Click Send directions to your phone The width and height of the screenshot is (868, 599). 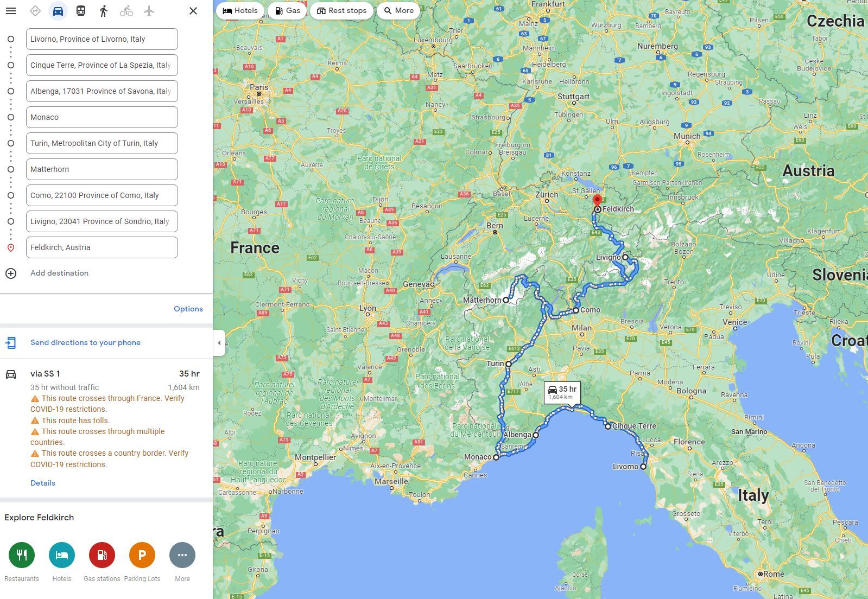point(85,342)
